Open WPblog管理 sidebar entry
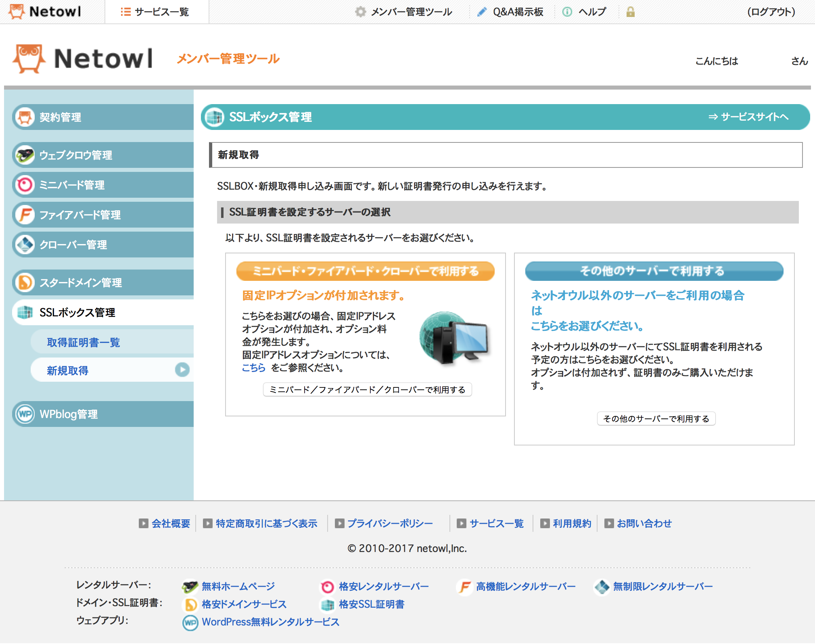 [x=103, y=414]
